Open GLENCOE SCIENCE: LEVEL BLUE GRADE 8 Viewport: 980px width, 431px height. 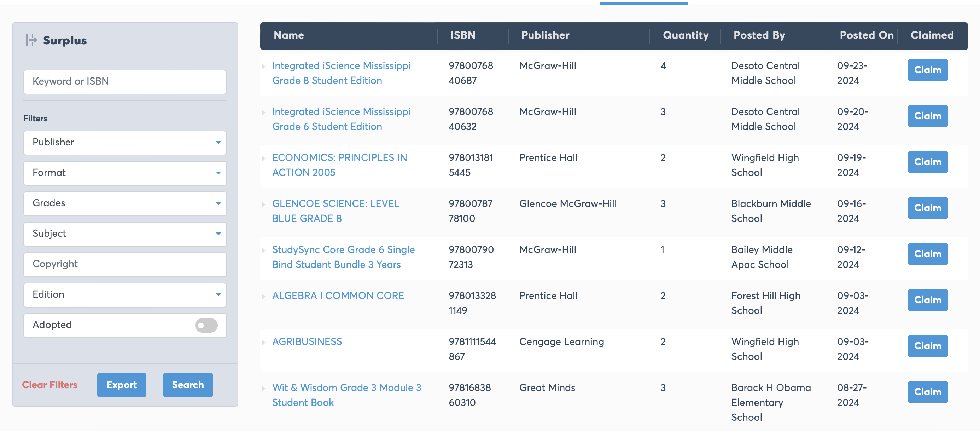pyautogui.click(x=336, y=211)
